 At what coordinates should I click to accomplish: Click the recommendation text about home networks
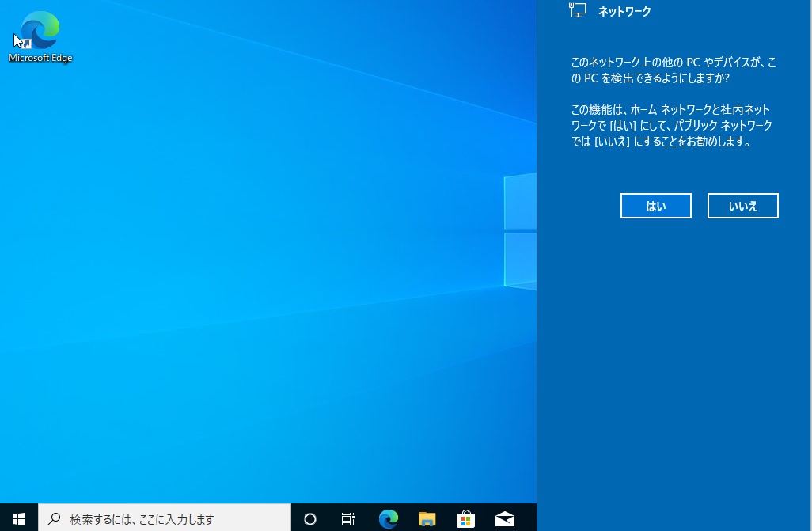point(672,125)
